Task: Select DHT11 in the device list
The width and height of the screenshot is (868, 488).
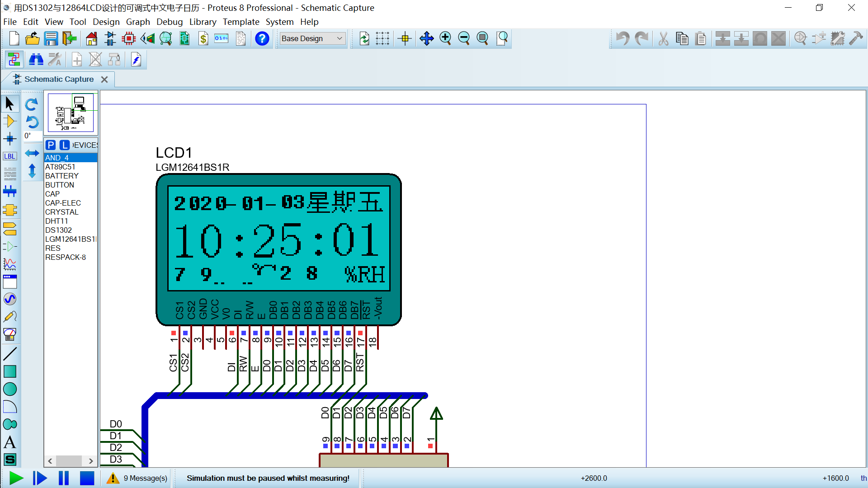Action: pos(71,221)
